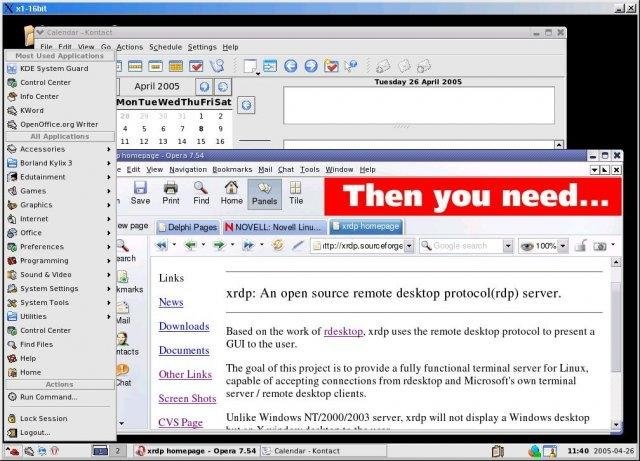Expand the System Tools submenu
Screen dimensions: 640x461
(60, 303)
